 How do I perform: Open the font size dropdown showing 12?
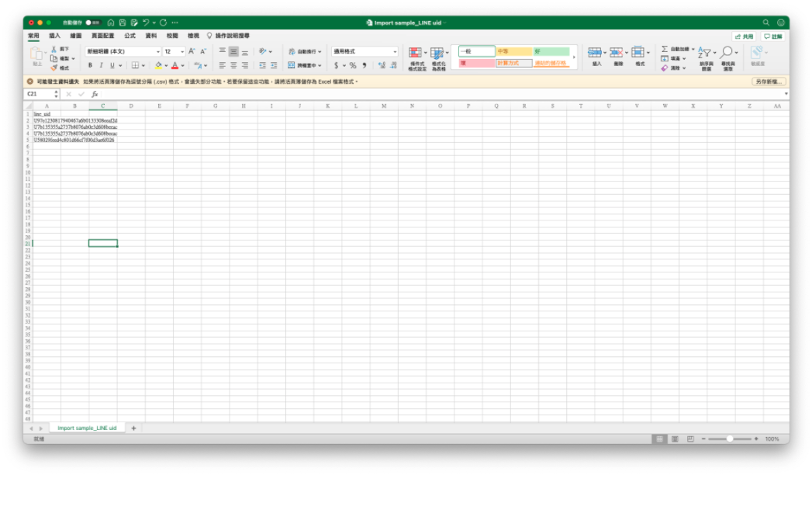click(x=174, y=51)
